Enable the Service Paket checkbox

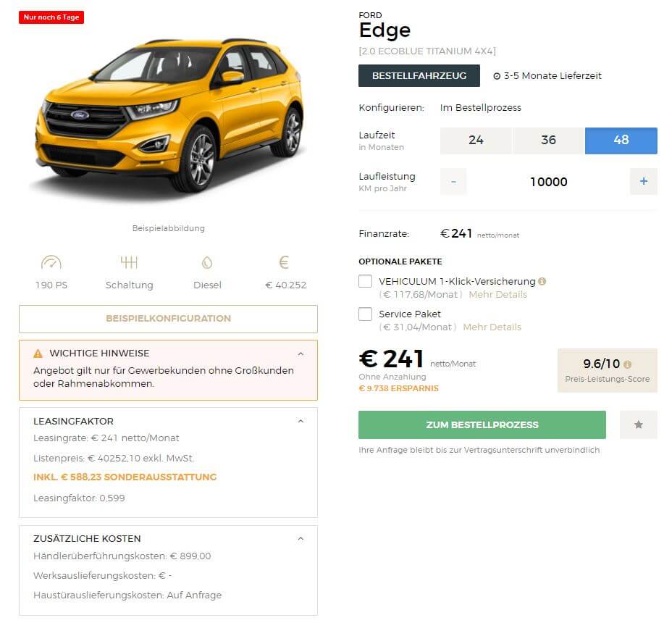pyautogui.click(x=365, y=314)
